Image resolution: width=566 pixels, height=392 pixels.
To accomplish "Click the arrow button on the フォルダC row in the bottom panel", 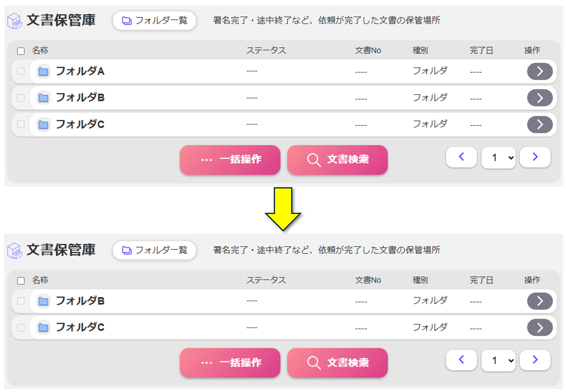I will (x=539, y=327).
